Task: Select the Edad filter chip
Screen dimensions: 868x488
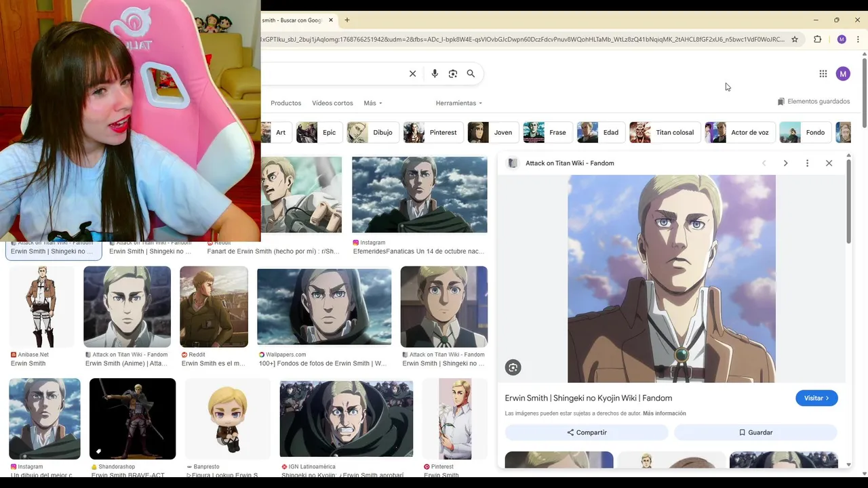Action: (x=600, y=132)
